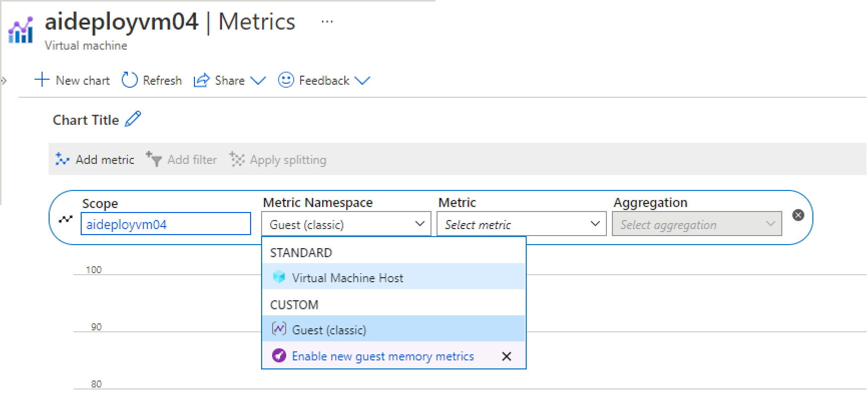Viewport: 868px width, 407px height.
Task: Click the Add metric icon
Action: [x=62, y=159]
